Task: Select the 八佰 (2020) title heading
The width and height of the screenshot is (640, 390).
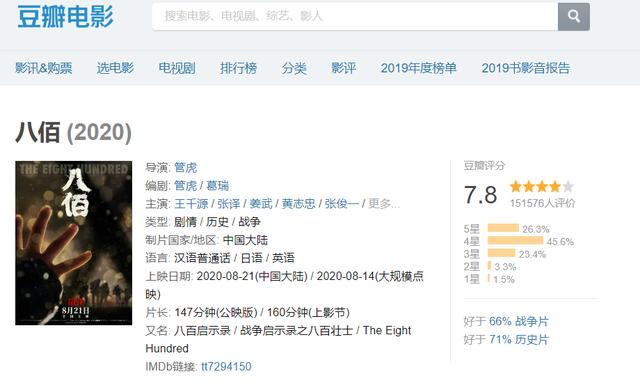Action: [x=73, y=133]
